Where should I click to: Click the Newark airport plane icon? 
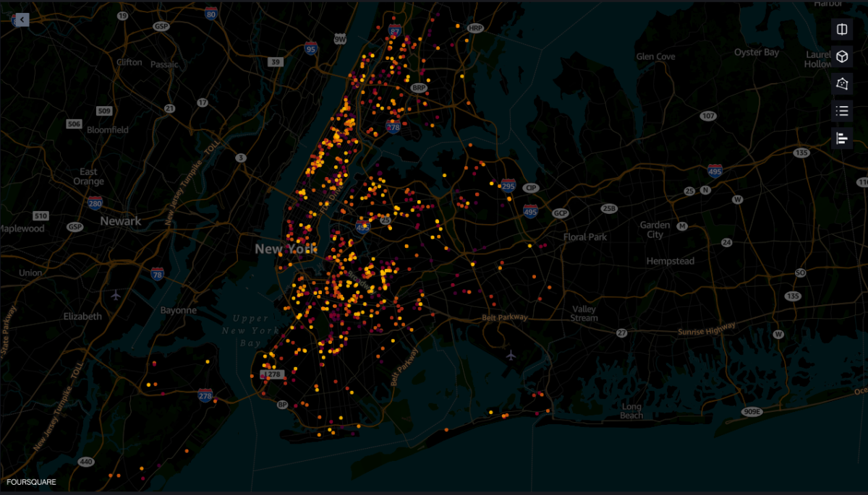click(116, 295)
